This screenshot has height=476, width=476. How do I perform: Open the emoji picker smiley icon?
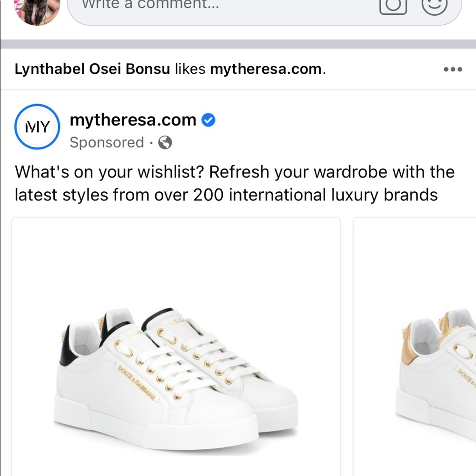435,5
